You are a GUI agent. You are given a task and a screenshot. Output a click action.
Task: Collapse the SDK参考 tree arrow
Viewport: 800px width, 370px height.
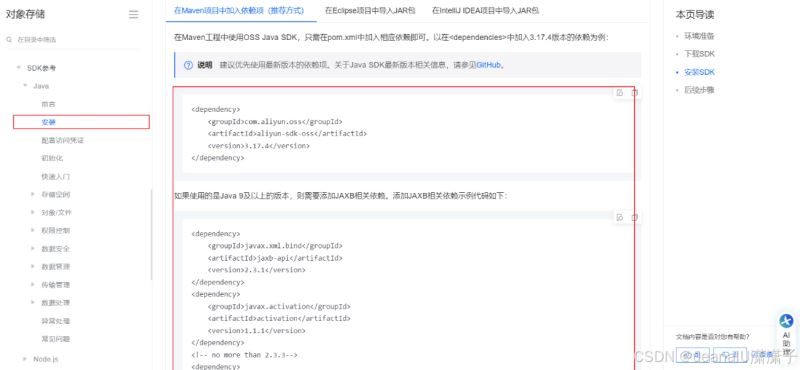19,67
